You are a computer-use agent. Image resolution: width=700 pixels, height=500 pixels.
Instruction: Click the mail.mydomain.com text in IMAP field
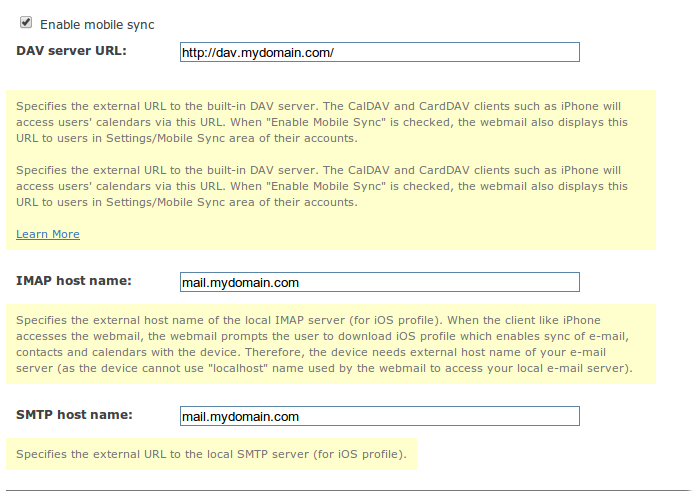240,283
